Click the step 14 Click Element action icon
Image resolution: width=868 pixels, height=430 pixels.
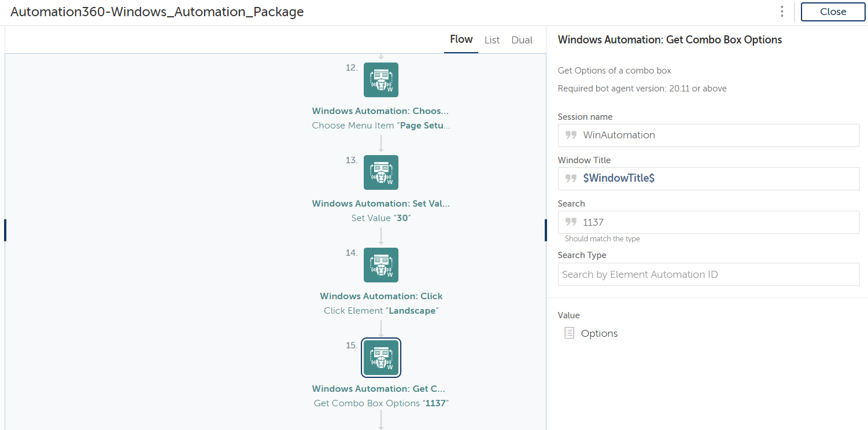(381, 265)
